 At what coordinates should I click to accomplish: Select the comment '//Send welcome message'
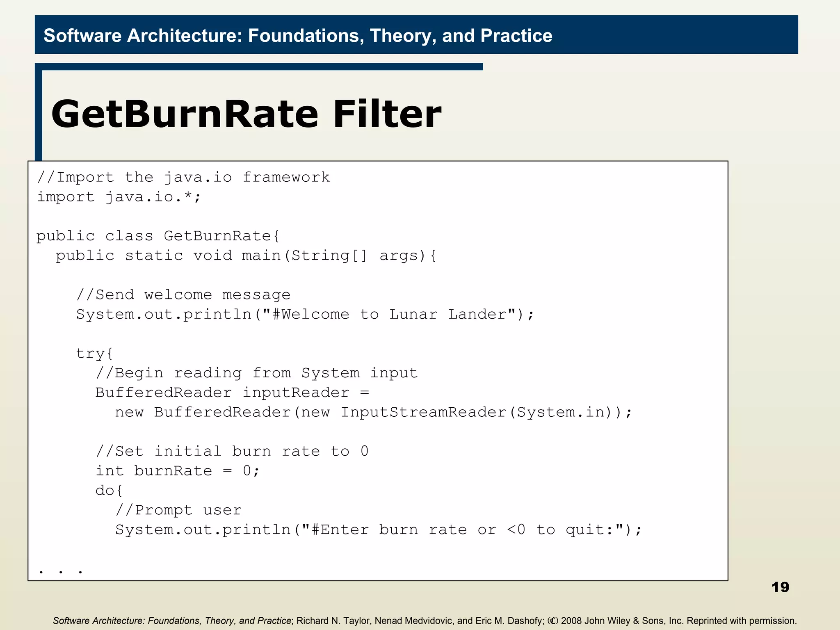183,294
